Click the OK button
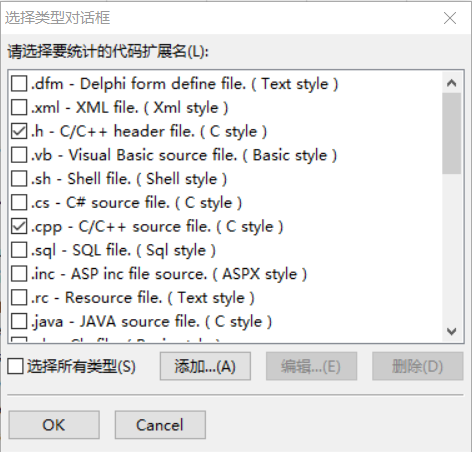 coord(54,425)
